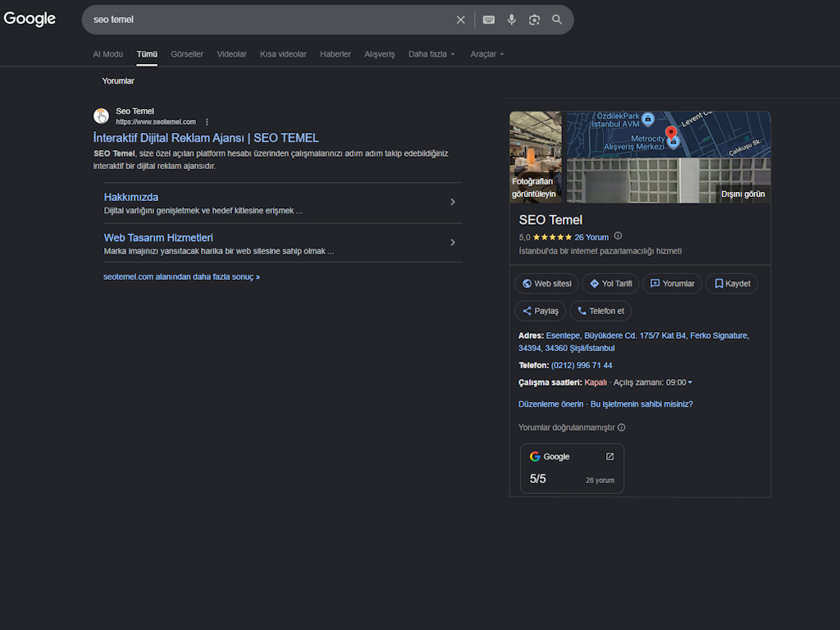View the business photos thumbnail
Screen dimensions: 840x630
536,157
